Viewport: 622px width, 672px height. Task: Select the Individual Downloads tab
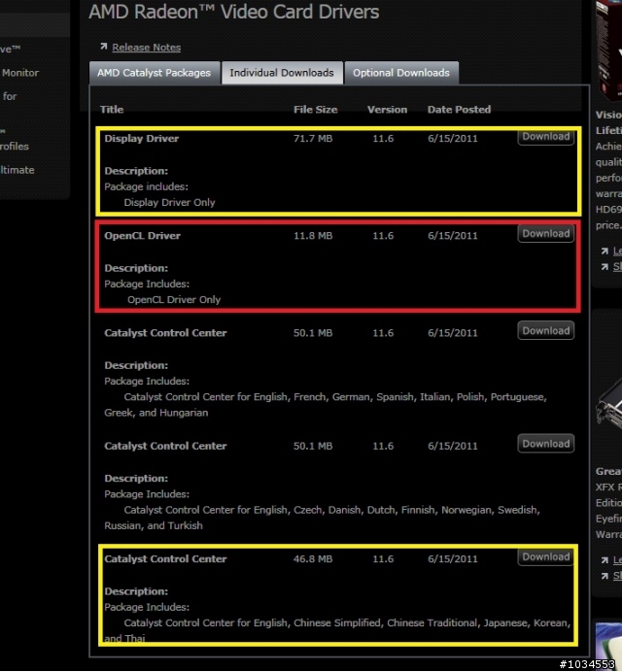coord(282,73)
